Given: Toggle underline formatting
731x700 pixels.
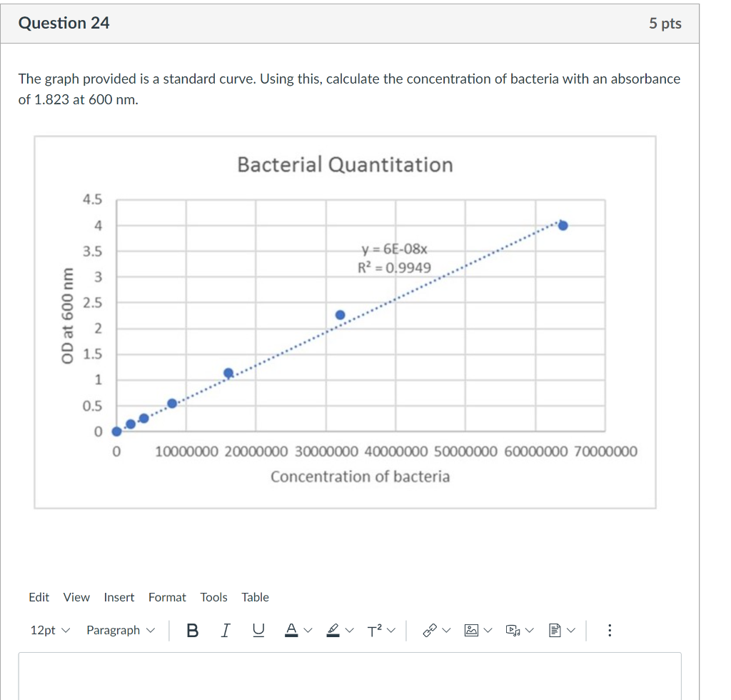Looking at the screenshot, I should point(258,630).
